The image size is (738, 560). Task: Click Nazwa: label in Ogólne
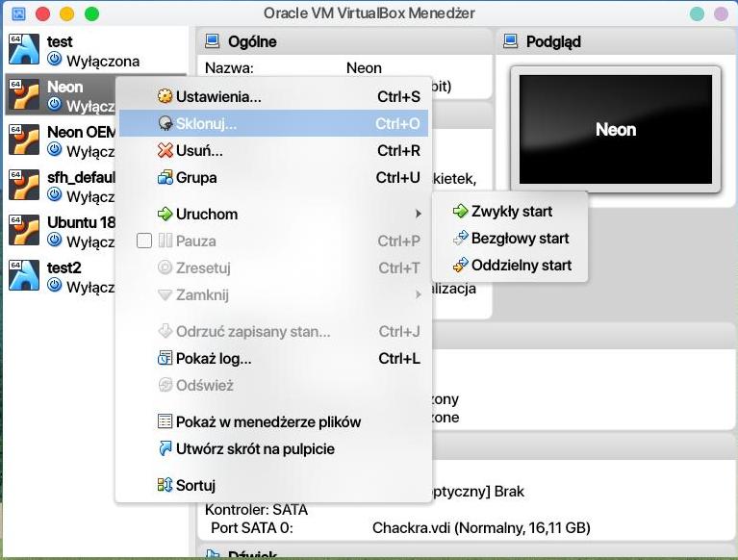click(229, 67)
